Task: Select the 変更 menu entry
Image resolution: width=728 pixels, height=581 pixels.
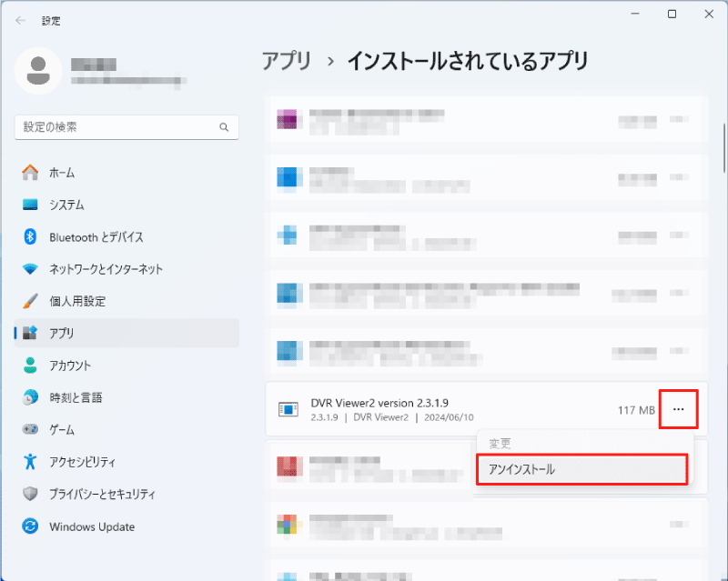Action: point(500,444)
